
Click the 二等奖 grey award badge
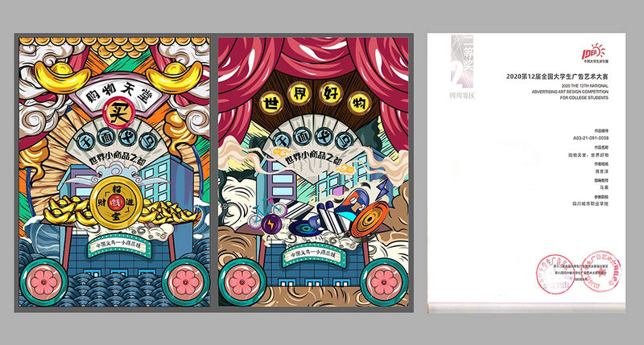pyautogui.click(x=462, y=62)
